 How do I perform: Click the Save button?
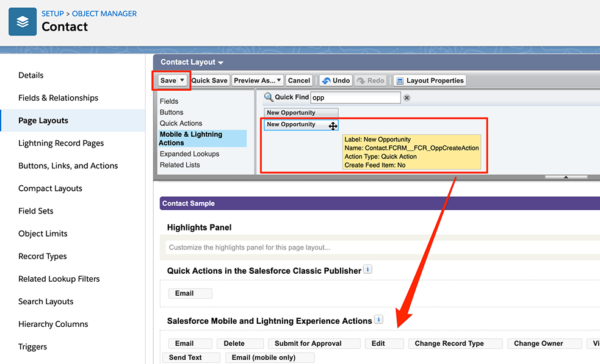click(168, 80)
